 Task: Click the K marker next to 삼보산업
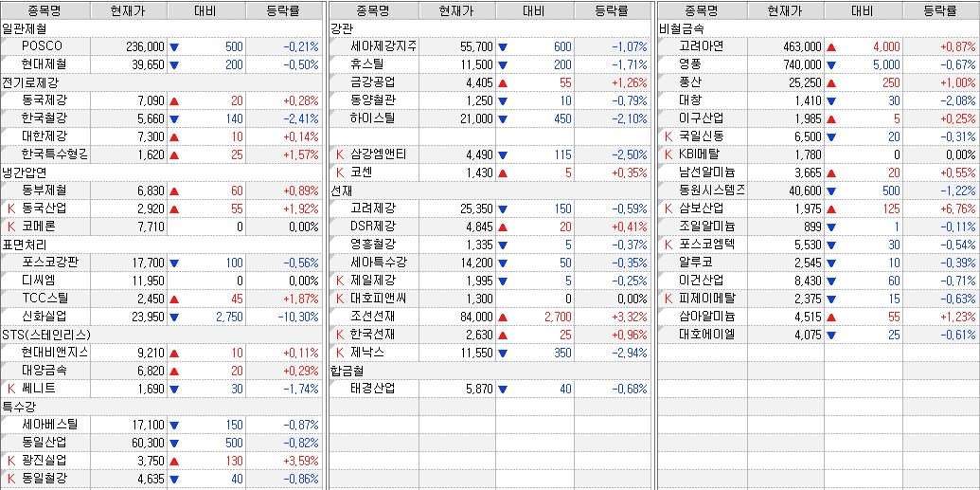click(x=668, y=209)
